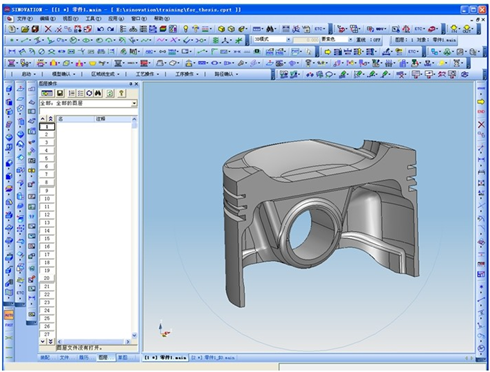Expand the 模型确认 dropdown menu
The height and width of the screenshot is (372, 490).
coord(63,74)
